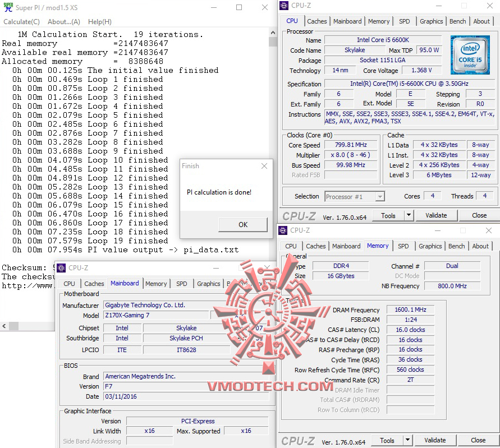Viewport: 500px width, 448px height.
Task: Click the Intel Core i5 logo image
Action: [x=470, y=55]
